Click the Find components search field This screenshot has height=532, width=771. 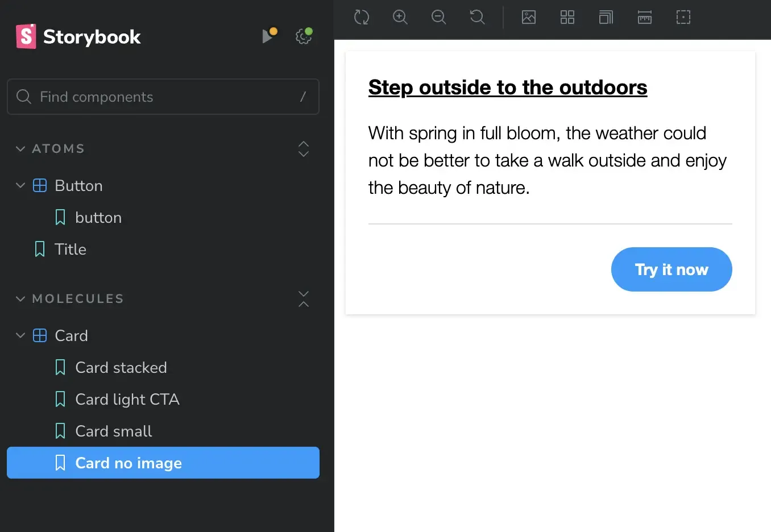click(x=163, y=97)
